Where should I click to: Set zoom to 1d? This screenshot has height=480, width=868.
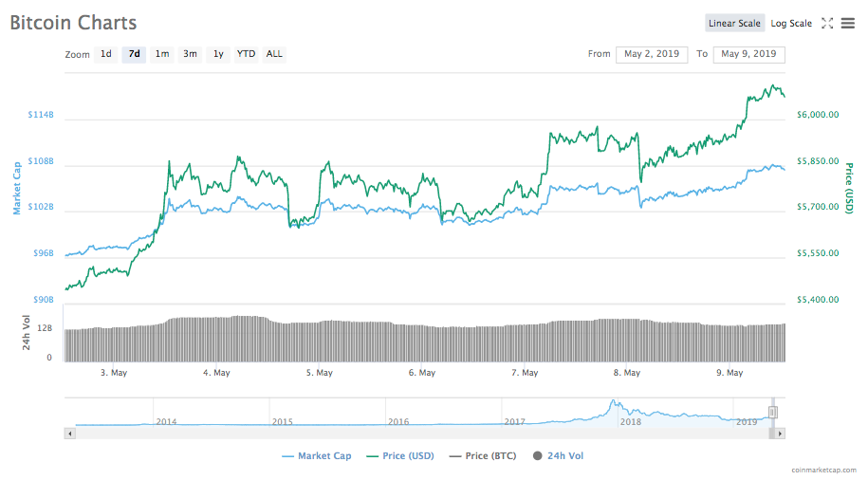[105, 54]
